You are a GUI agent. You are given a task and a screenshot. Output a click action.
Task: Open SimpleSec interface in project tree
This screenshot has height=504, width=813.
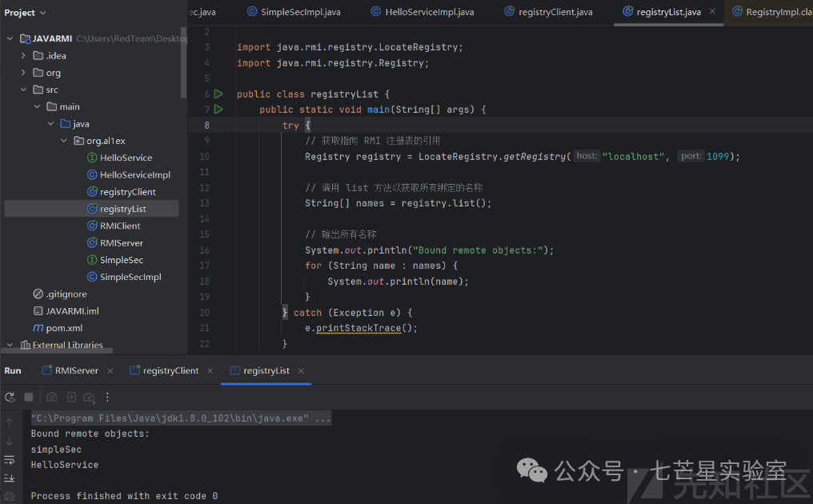tap(122, 260)
